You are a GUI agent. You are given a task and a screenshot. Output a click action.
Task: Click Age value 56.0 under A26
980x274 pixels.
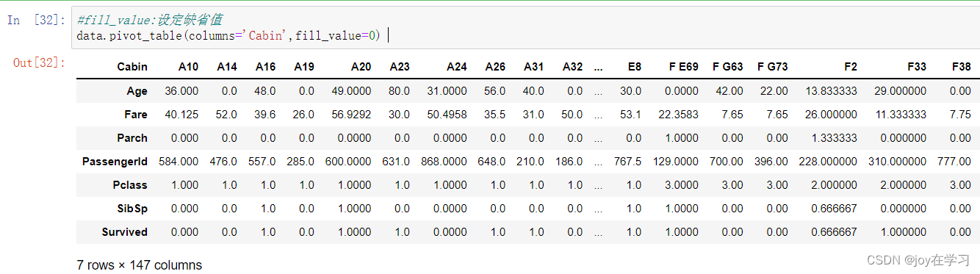[495, 91]
